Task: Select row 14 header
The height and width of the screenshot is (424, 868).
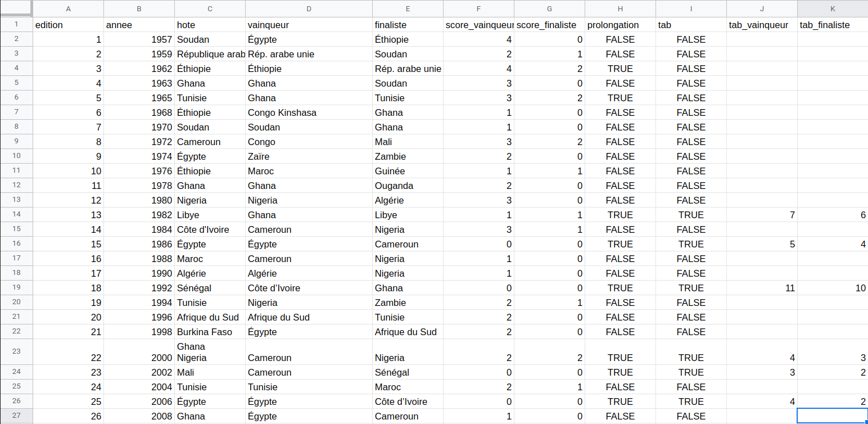Action: pyautogui.click(x=16, y=215)
